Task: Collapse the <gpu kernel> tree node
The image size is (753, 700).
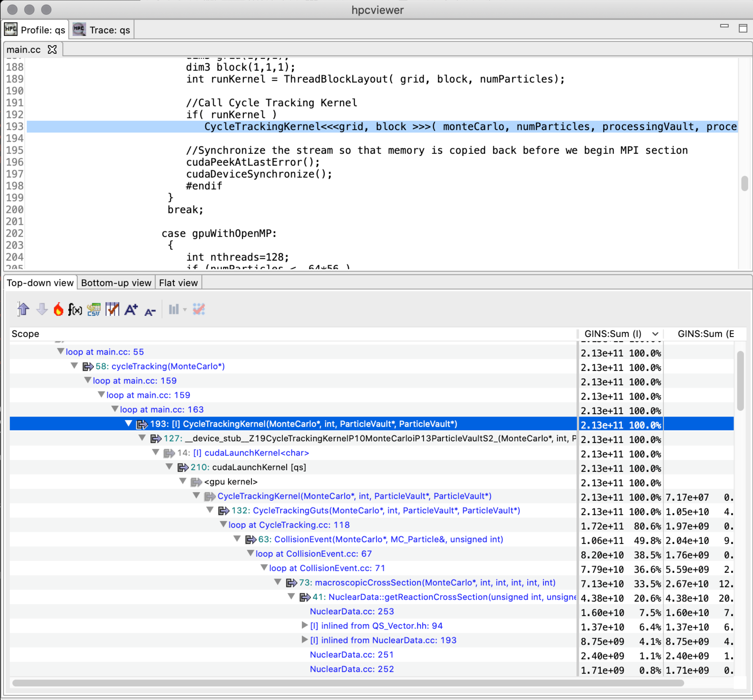Action: click(x=183, y=481)
